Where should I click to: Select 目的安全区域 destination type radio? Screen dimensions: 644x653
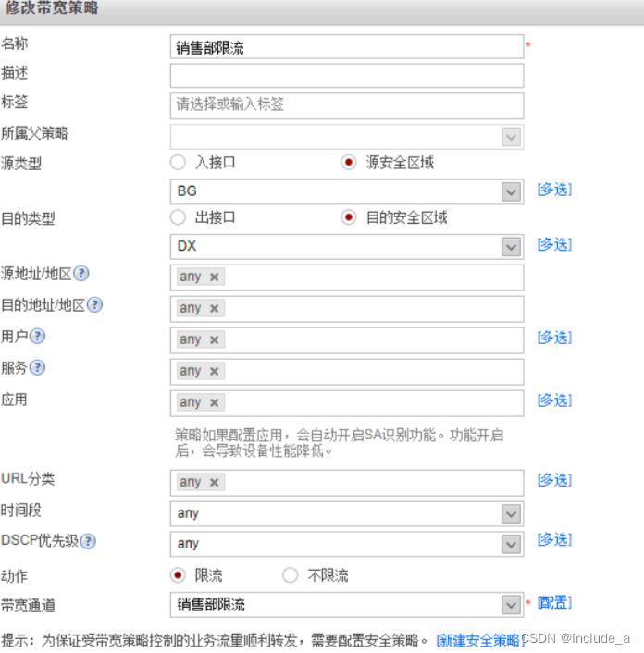click(349, 217)
